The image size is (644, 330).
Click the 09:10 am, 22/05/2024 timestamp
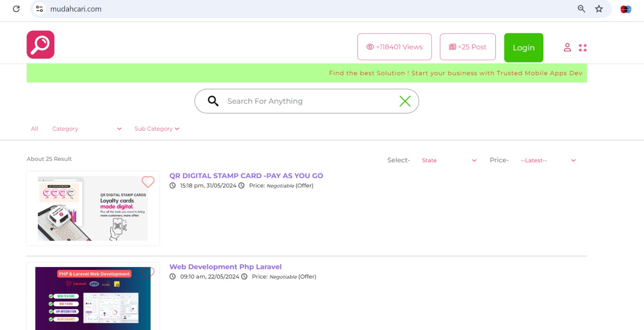210,277
